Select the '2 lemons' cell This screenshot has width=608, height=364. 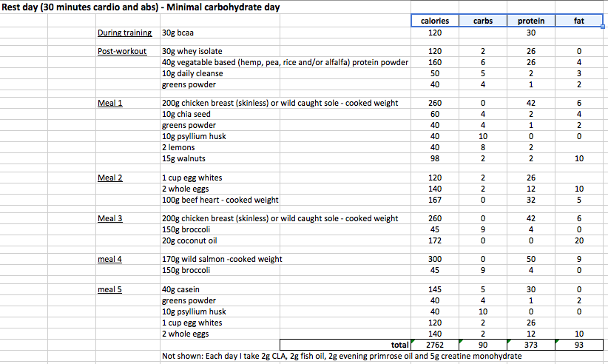tap(220, 147)
